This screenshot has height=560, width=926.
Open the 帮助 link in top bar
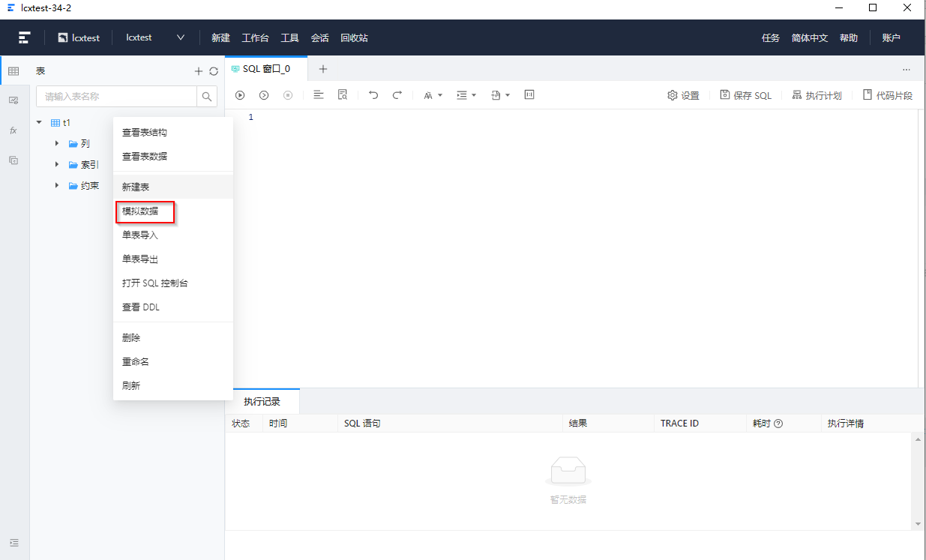coord(849,37)
